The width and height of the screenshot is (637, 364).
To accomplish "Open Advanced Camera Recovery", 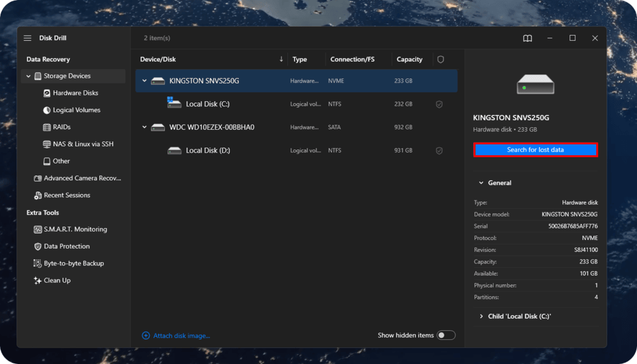I will pos(82,178).
